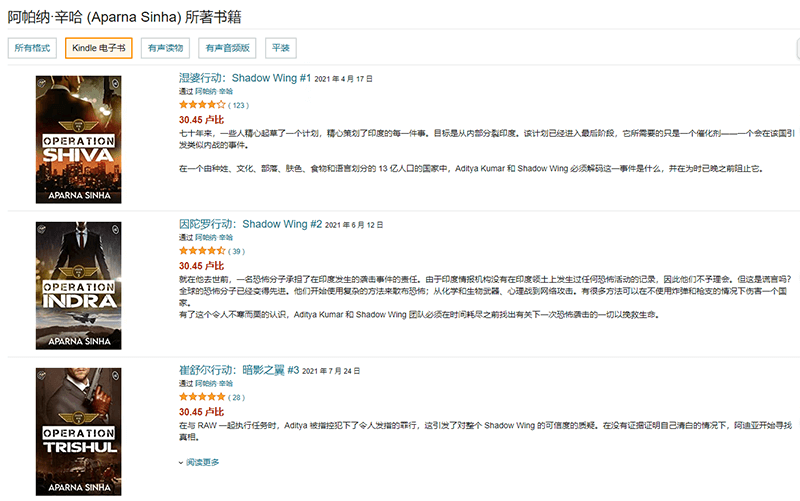Open title link 崔舒尔行动: 暗影之翼 #3
The width and height of the screenshot is (800, 501).
(239, 370)
